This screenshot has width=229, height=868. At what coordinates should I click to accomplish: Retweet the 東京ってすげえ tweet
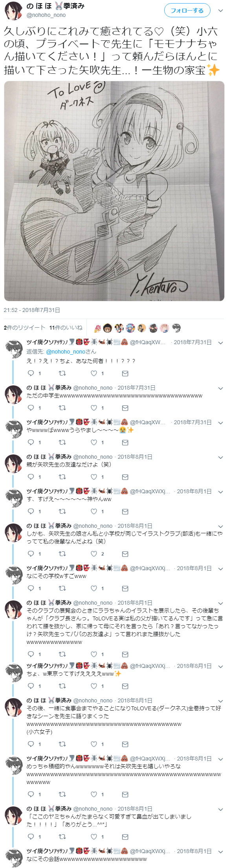click(62, 686)
